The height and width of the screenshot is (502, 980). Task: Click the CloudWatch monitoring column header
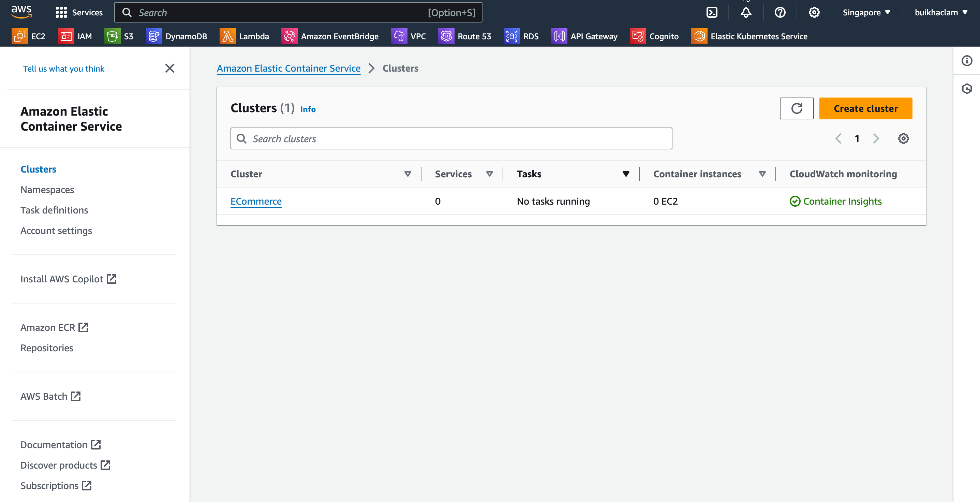tap(843, 174)
